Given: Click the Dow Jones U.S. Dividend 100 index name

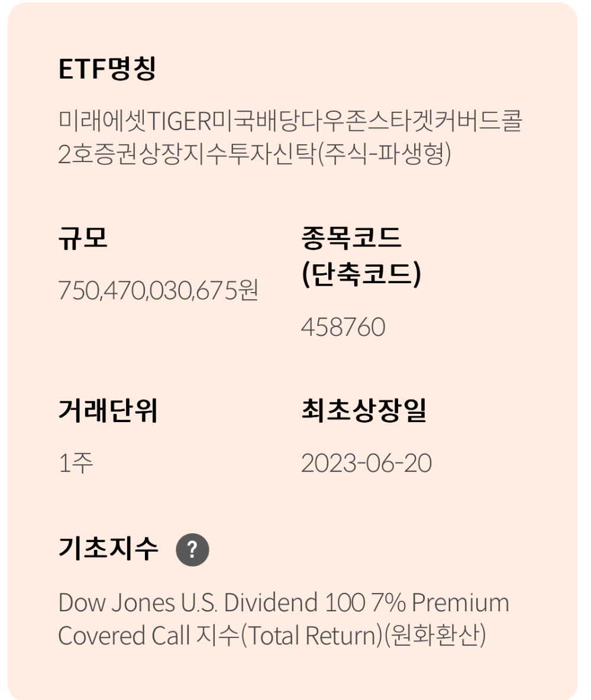Looking at the screenshot, I should tap(212, 602).
